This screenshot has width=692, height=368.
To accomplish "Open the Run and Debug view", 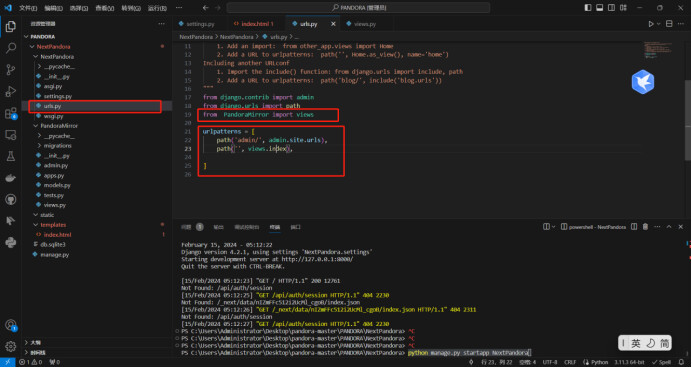I will pos(11,91).
